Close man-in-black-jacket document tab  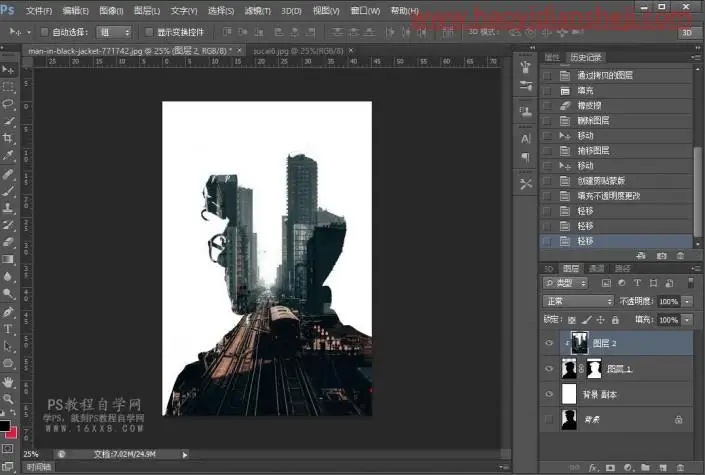click(x=239, y=50)
